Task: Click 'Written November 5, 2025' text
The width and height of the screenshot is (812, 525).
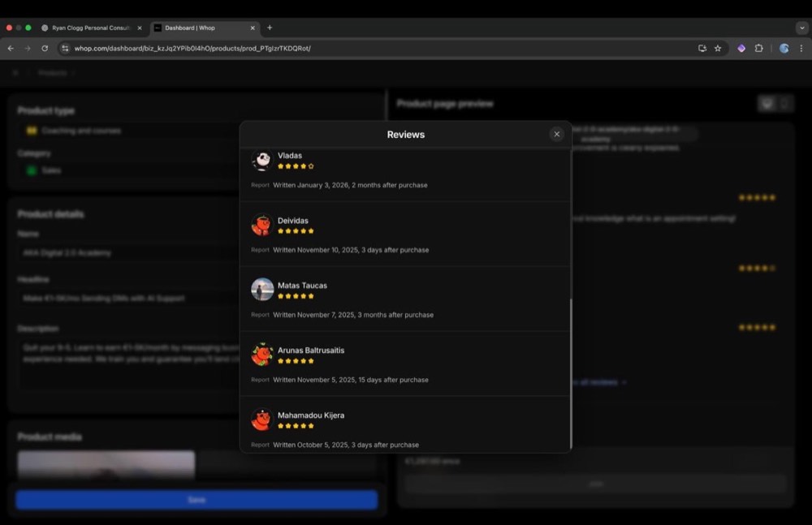Action: [x=313, y=380]
